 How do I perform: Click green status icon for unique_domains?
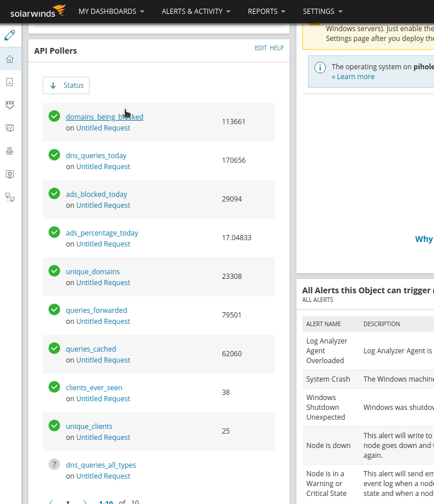[x=54, y=271]
